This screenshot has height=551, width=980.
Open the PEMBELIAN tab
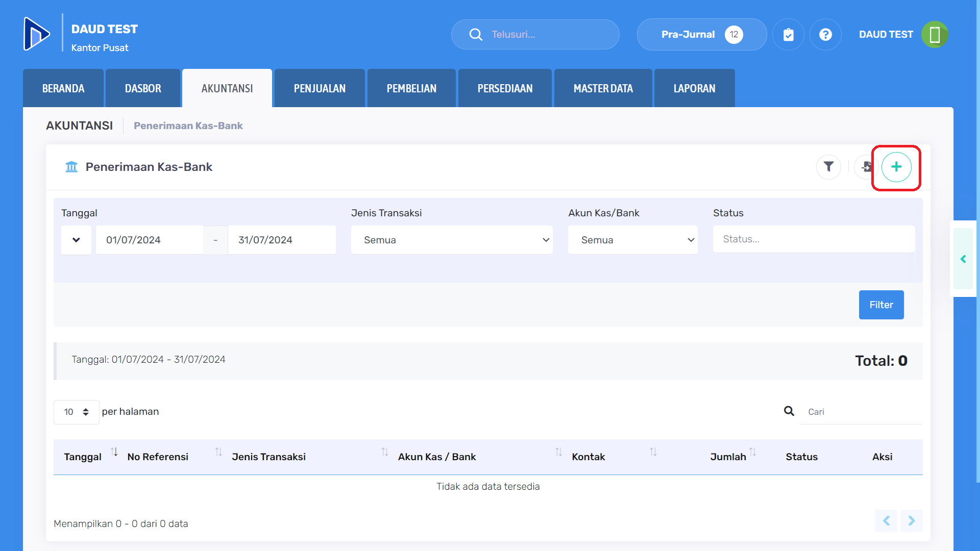[411, 88]
